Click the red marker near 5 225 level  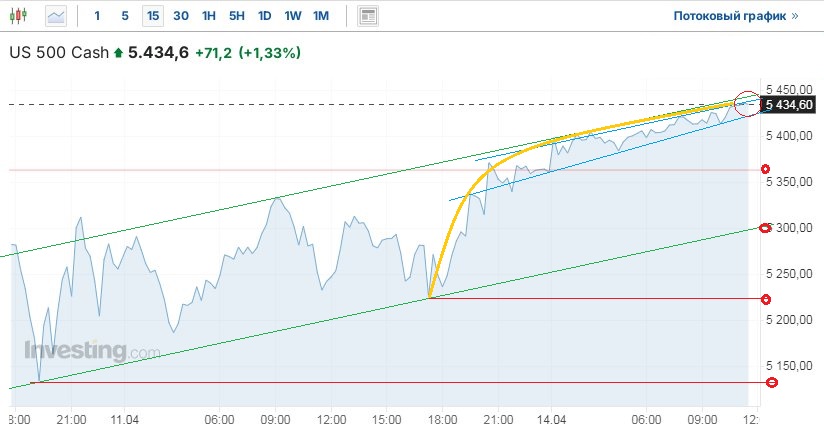[x=766, y=299]
